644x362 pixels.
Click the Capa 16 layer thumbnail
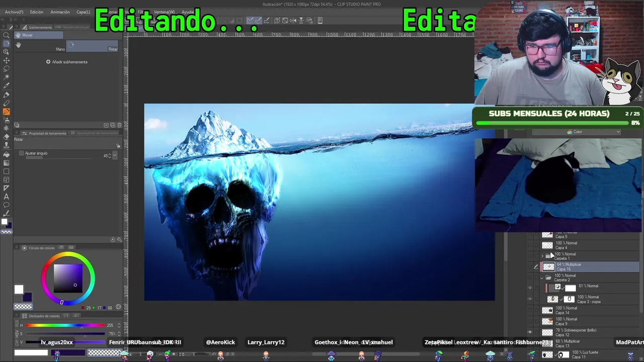click(x=548, y=267)
